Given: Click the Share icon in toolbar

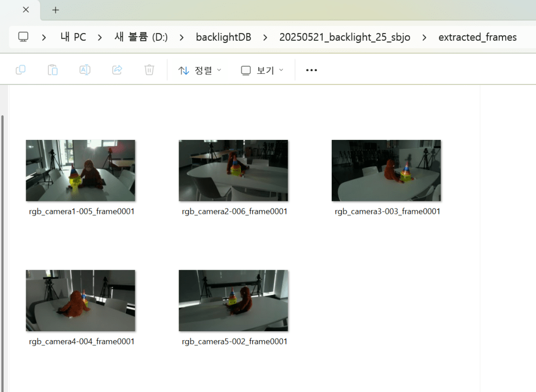Looking at the screenshot, I should coord(117,70).
